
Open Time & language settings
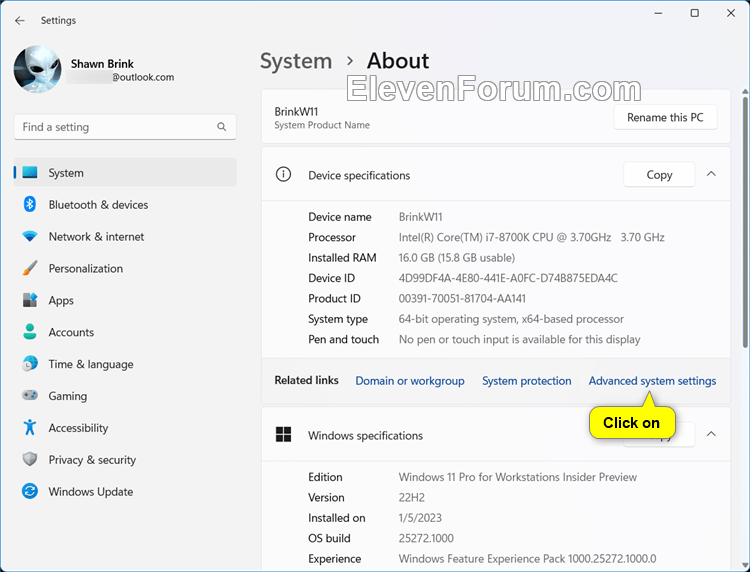(x=91, y=364)
